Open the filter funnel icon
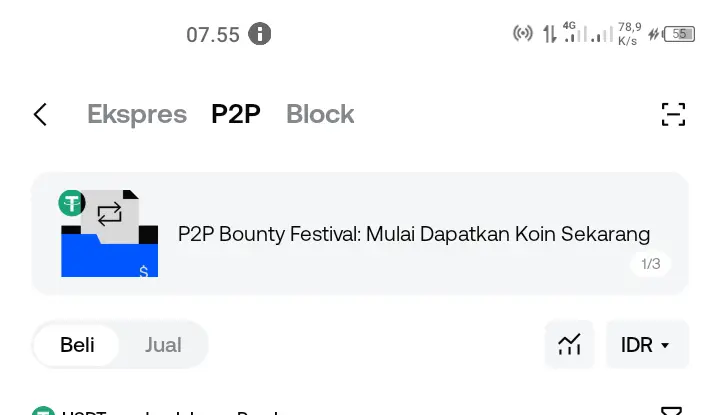Viewport: 719px width, 415px height. click(x=671, y=411)
